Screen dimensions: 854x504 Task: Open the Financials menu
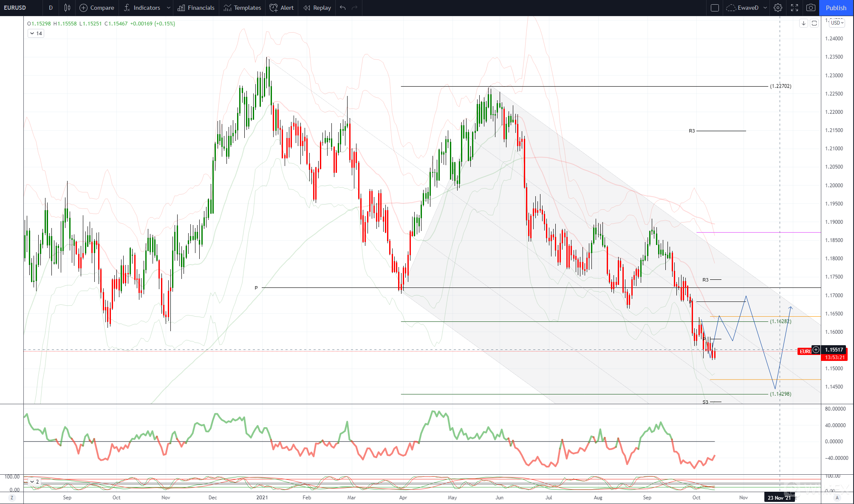coord(196,8)
